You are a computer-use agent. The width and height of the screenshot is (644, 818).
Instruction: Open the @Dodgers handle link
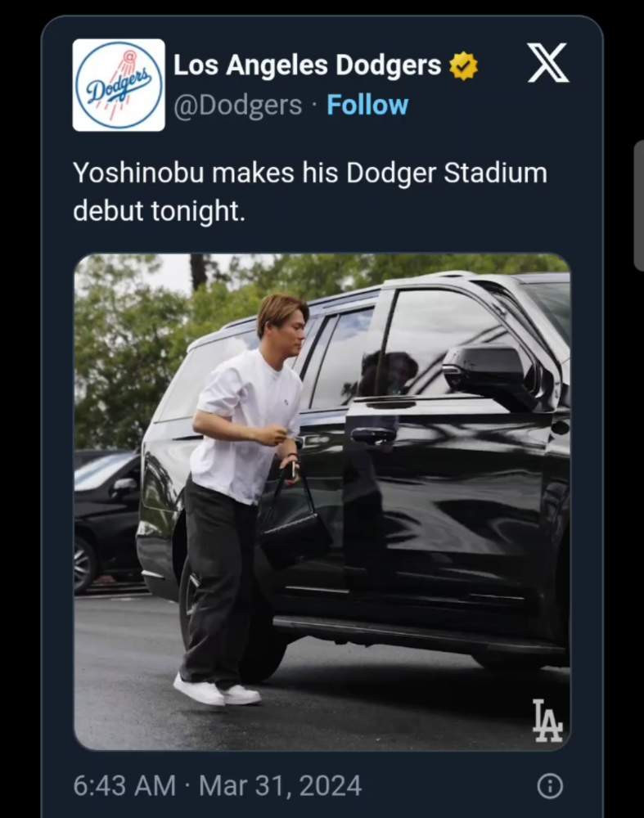click(x=237, y=105)
